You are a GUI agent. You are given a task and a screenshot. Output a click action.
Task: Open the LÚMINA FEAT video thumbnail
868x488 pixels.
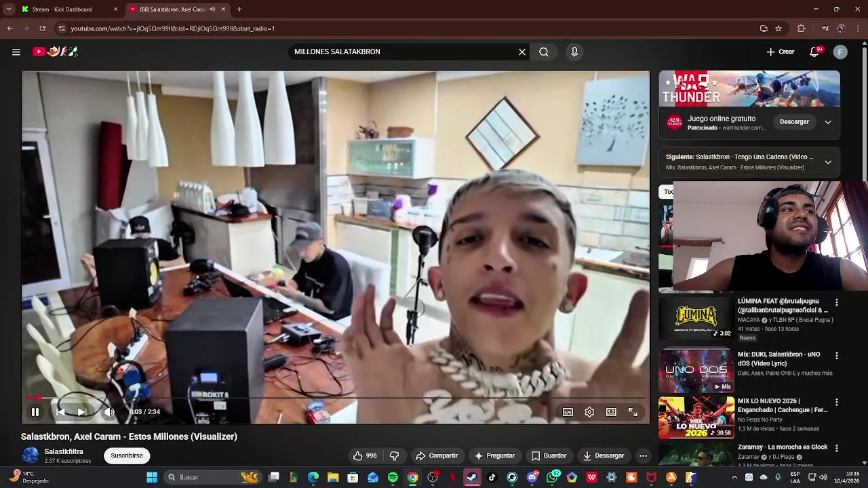pyautogui.click(x=696, y=319)
